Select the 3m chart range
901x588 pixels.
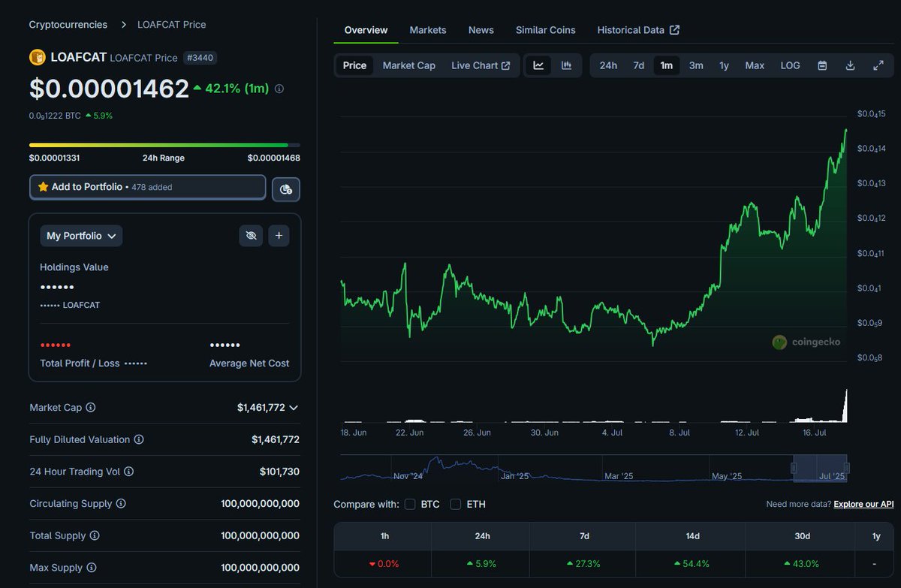696,65
